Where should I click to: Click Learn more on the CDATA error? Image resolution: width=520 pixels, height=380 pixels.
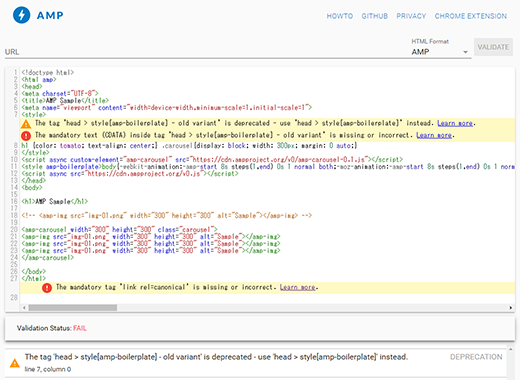(434, 135)
